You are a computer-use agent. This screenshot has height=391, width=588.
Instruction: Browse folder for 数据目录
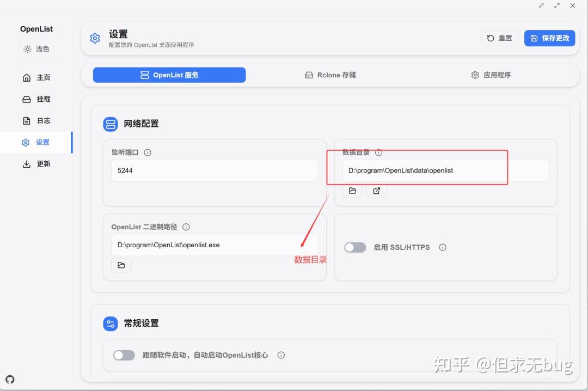pyautogui.click(x=352, y=191)
